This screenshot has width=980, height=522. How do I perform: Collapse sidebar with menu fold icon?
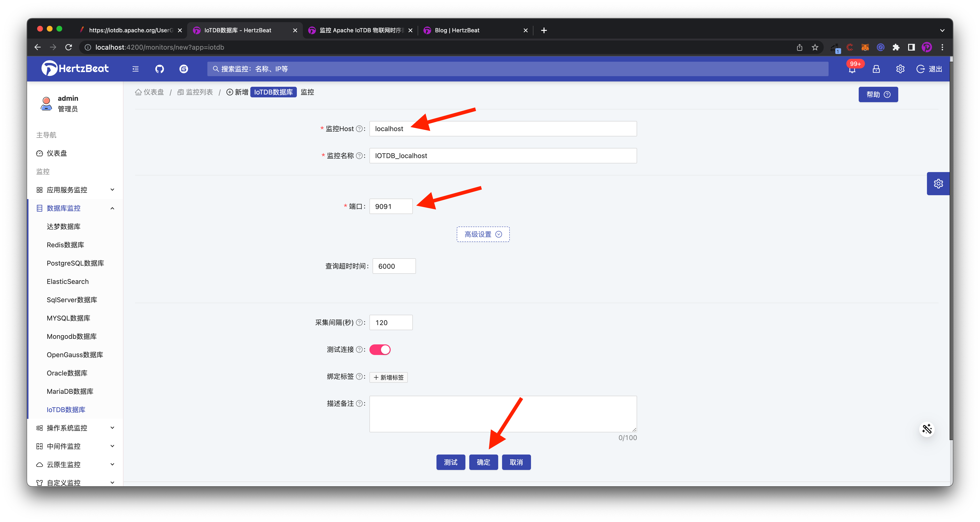(x=136, y=69)
